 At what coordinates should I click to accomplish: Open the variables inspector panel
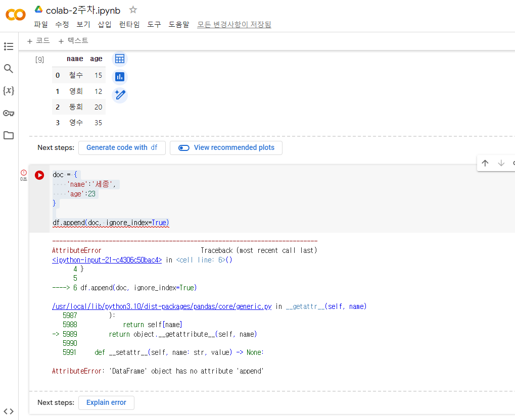tap(9, 90)
